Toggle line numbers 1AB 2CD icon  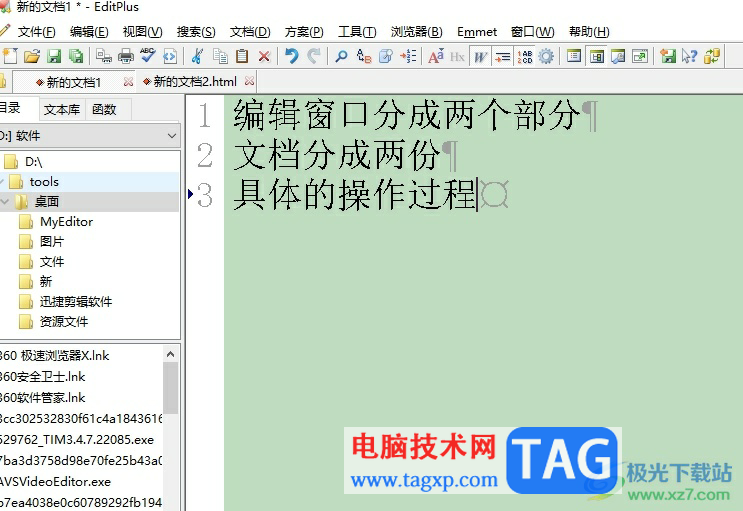tap(525, 56)
